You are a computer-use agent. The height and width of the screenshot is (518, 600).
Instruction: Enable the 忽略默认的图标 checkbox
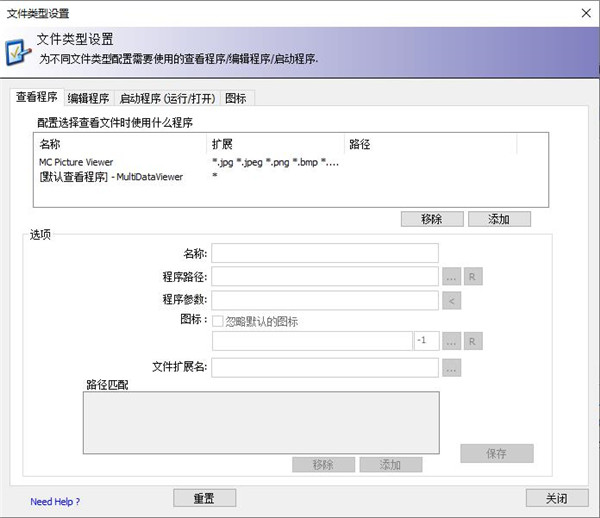(218, 322)
